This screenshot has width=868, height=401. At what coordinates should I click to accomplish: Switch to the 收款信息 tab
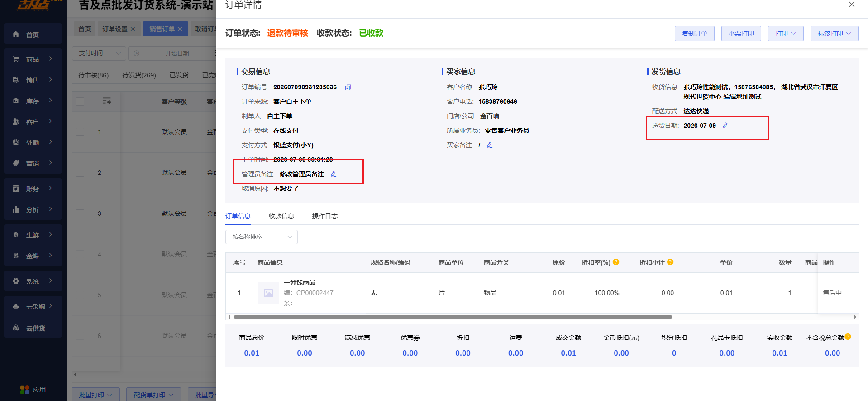tap(281, 216)
